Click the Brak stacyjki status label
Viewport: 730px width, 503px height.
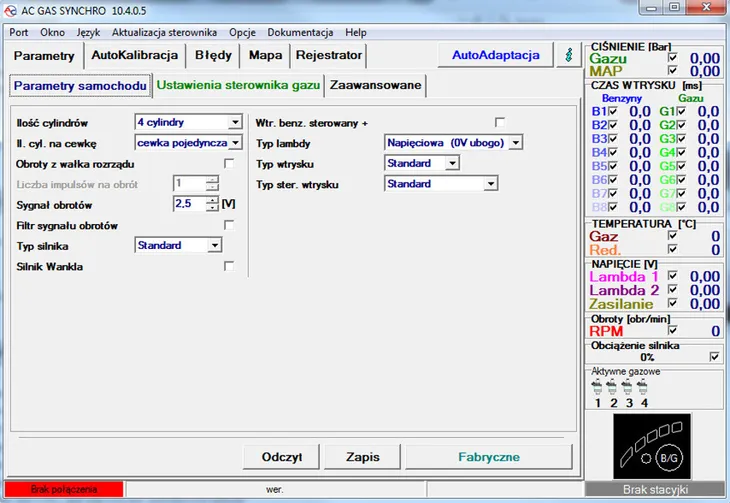[x=655, y=489]
